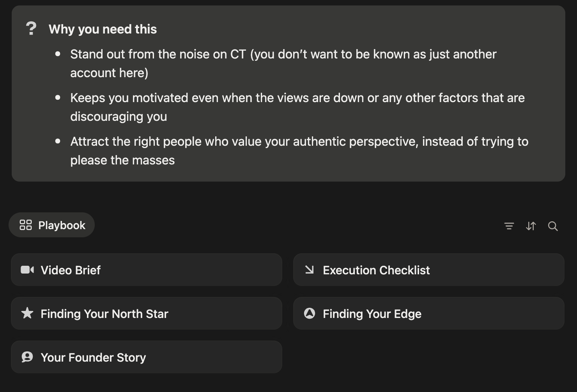Click the profile bubble icon on Founder Story
The height and width of the screenshot is (392, 577).
27,357
